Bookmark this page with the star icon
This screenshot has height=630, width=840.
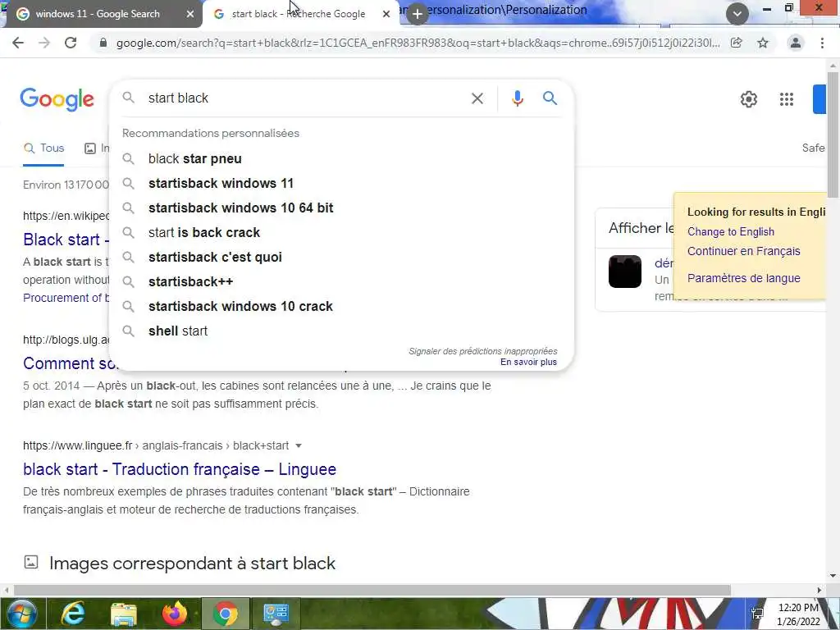[x=763, y=43]
